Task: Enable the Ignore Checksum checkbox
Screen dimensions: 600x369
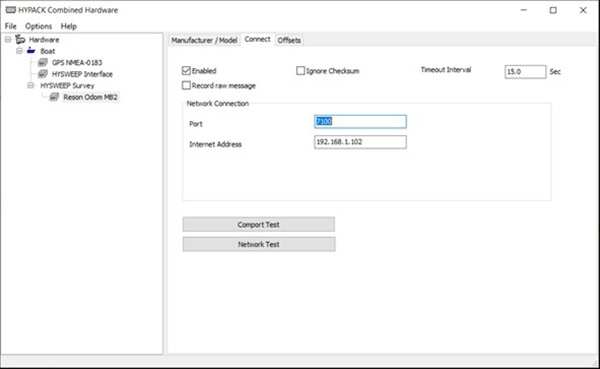Action: click(x=301, y=71)
